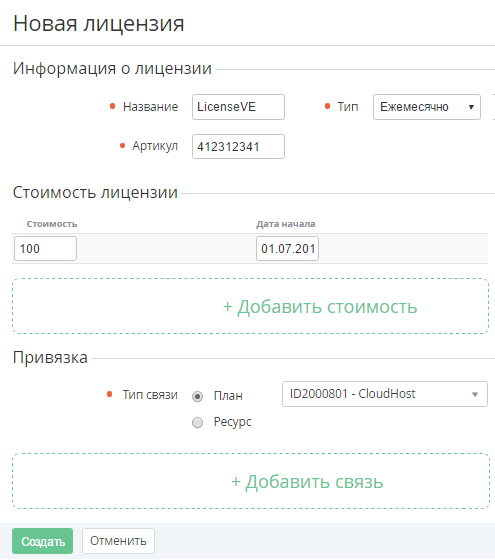Click the Дата начала column header
495x560 pixels.
click(286, 224)
